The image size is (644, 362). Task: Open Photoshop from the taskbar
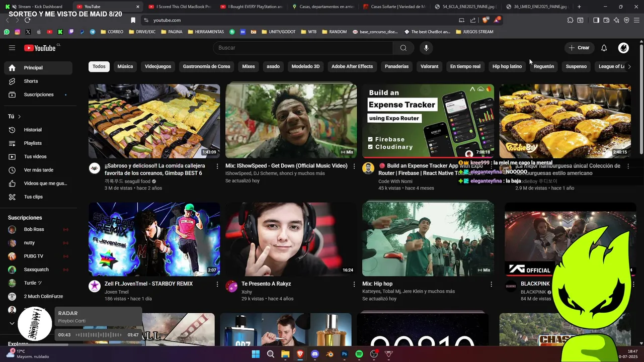[345, 354]
